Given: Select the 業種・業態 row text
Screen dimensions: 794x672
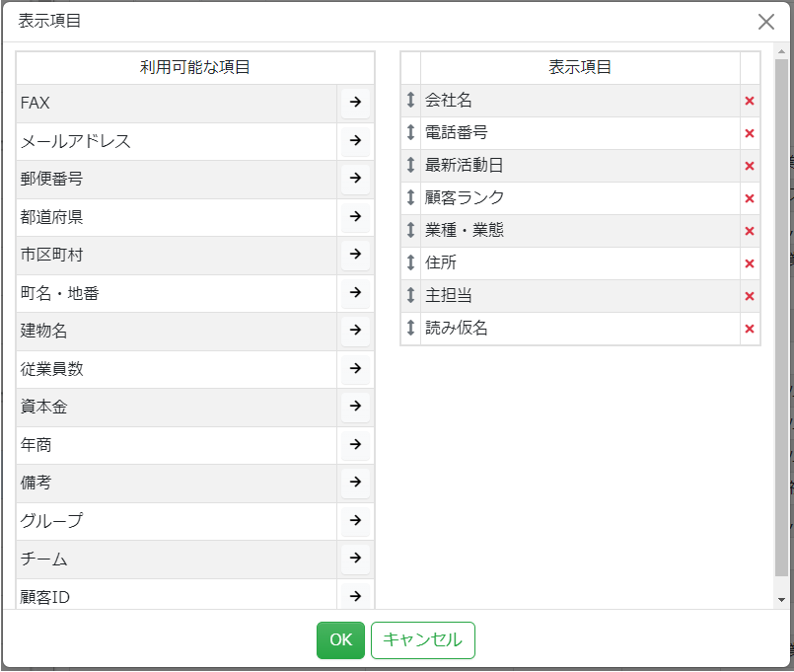Looking at the screenshot, I should pyautogui.click(x=465, y=231).
